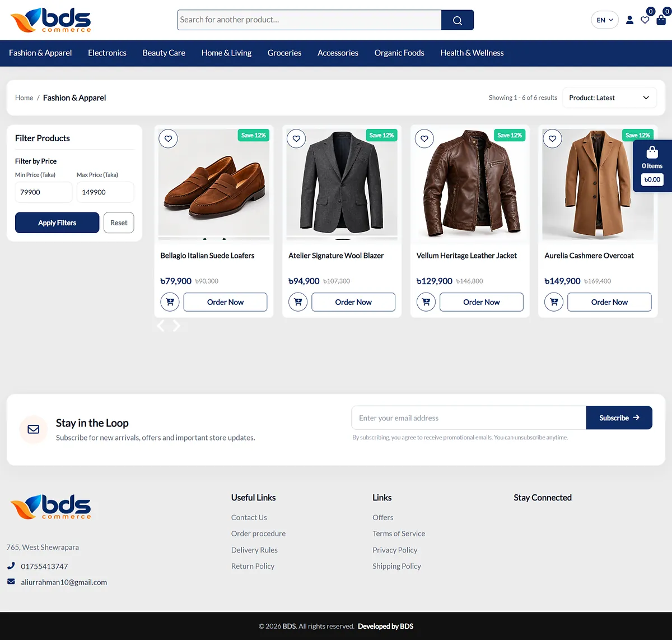Open Electronics category menu
The image size is (672, 640).
click(x=107, y=53)
